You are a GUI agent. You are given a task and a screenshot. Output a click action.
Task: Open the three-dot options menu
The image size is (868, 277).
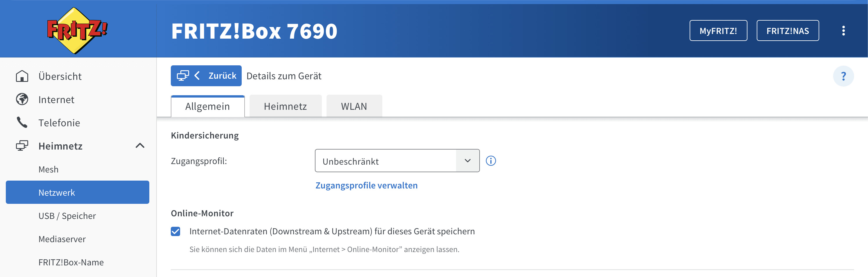click(843, 31)
